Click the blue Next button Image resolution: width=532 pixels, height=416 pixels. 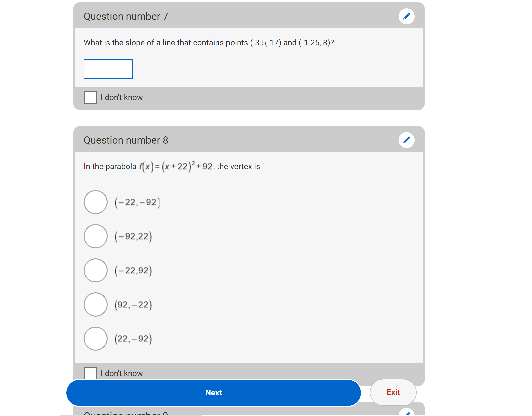tap(214, 393)
